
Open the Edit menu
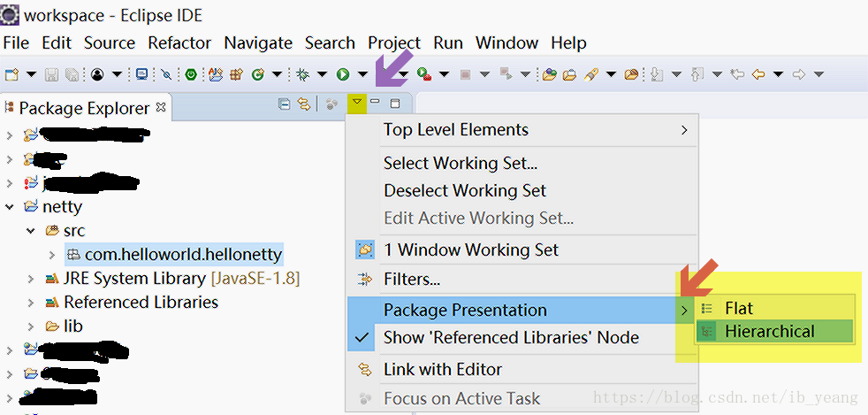pos(57,42)
